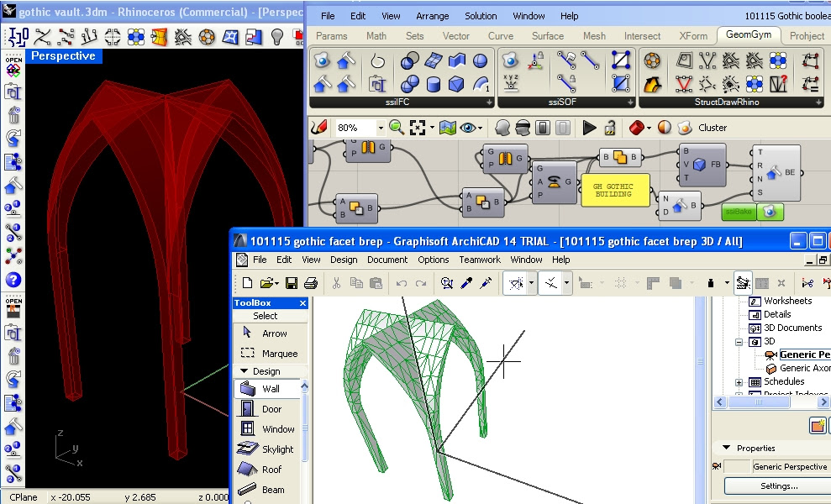Open the Grasshopper Solution menu
Viewport: 831px width, 504px height.
tap(481, 16)
